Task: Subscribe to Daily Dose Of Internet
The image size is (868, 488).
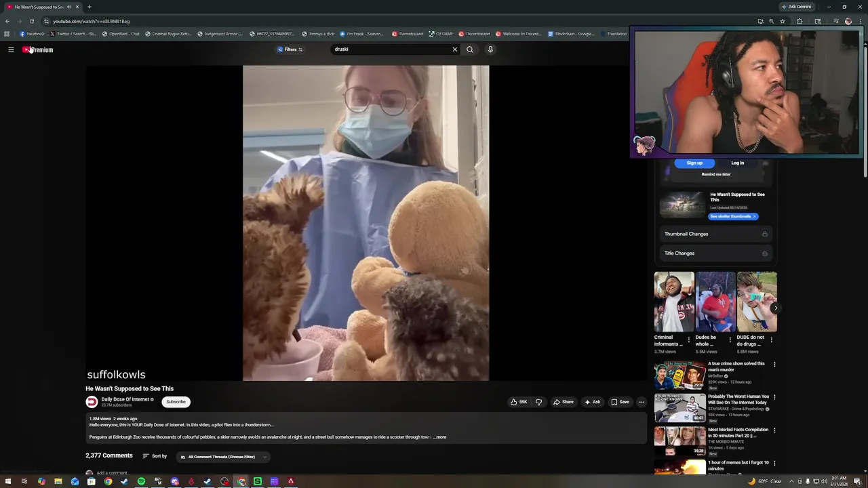Action: pyautogui.click(x=176, y=402)
